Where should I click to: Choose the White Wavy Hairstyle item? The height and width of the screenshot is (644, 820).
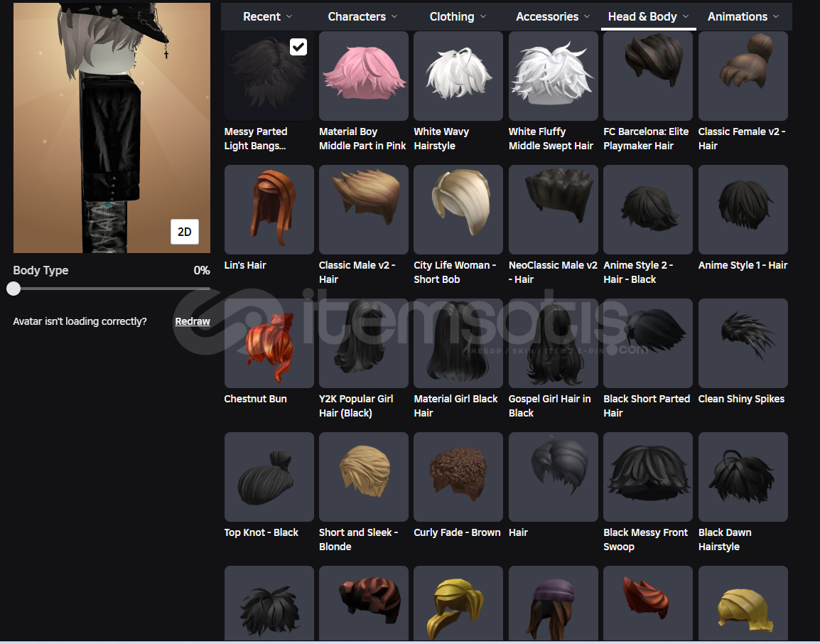(458, 76)
